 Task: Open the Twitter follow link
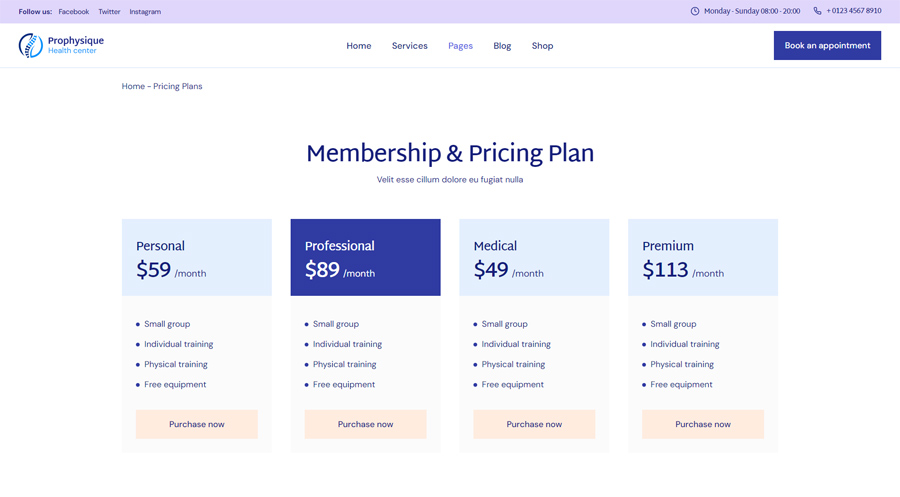pyautogui.click(x=109, y=11)
